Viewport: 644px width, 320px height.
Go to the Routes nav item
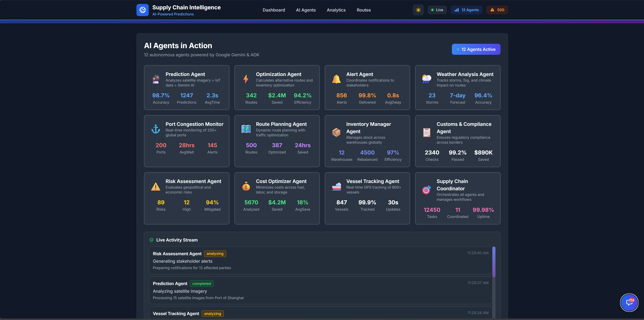click(363, 10)
